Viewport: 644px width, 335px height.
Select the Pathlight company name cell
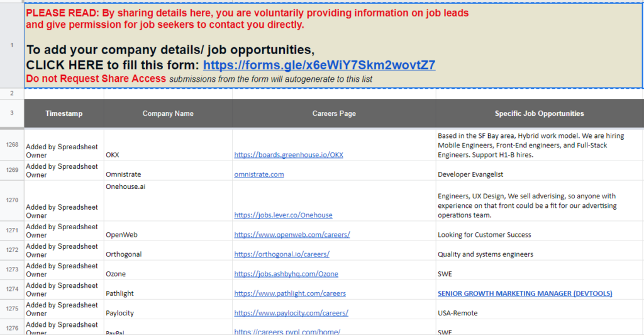point(168,290)
